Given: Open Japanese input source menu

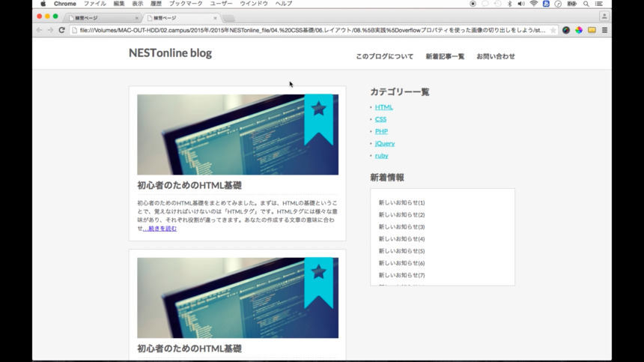Looking at the screenshot, I should pos(546,4).
